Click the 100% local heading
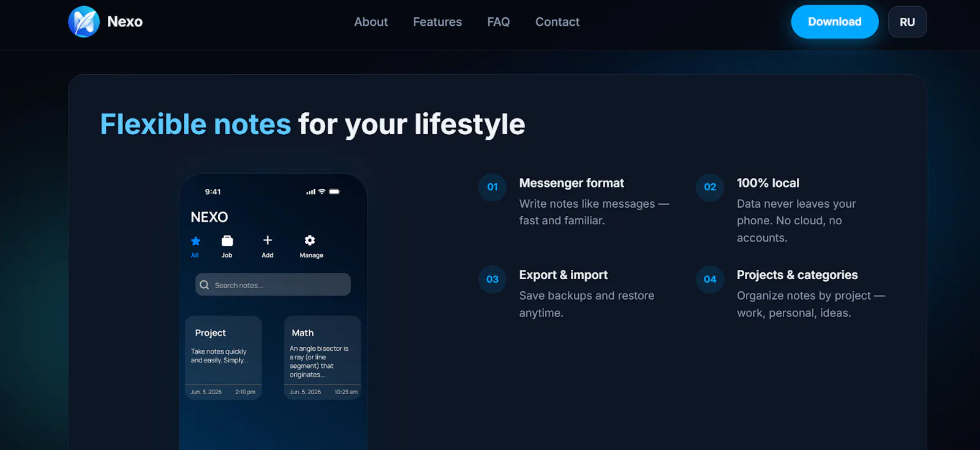 pos(768,183)
